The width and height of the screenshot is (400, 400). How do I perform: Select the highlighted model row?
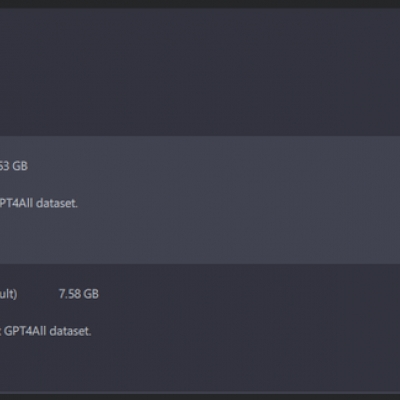(200, 200)
